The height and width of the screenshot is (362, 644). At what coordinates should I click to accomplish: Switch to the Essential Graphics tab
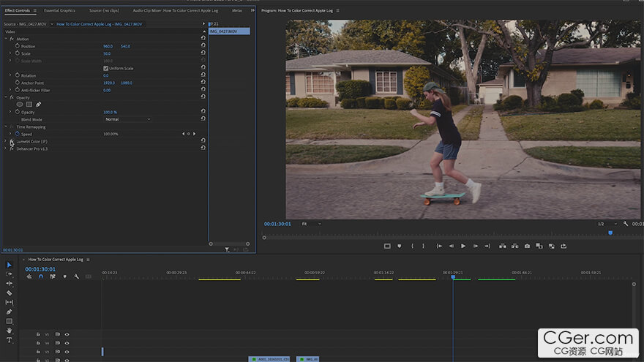[x=59, y=11]
